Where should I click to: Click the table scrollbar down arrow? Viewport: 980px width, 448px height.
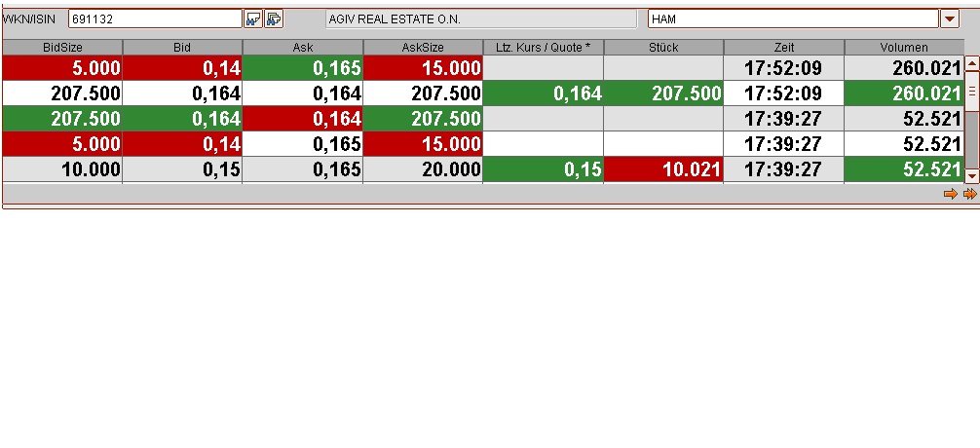coord(972,176)
